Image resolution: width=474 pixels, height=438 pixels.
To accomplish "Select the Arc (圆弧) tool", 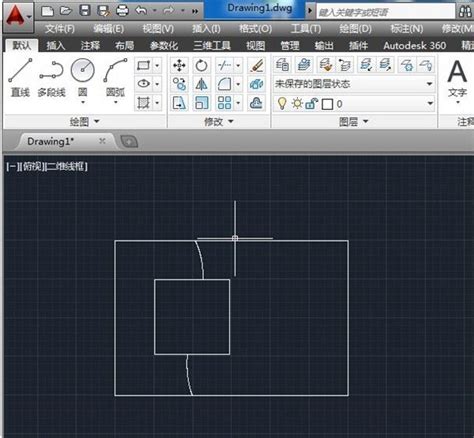I will 115,78.
